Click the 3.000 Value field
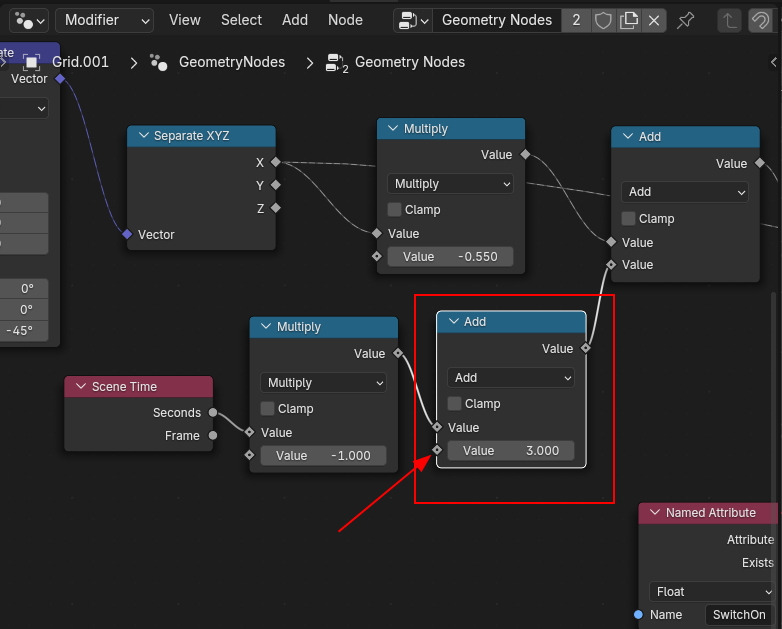The width and height of the screenshot is (782, 629). 511,450
